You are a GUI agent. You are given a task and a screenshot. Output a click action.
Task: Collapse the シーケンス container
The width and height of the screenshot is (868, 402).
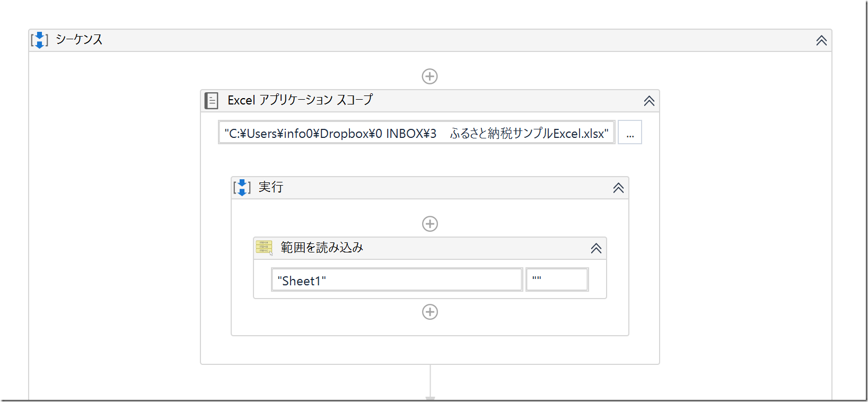[821, 40]
